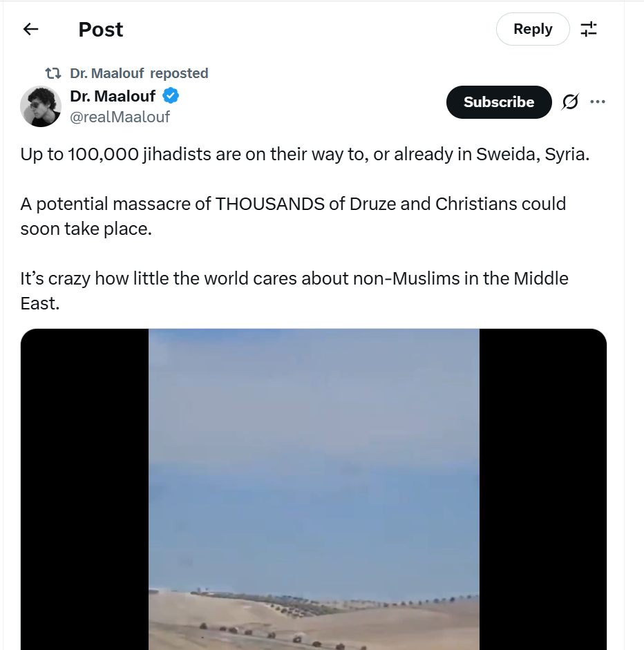Screen dimensions: 644x650
Task: Open Dr. Maalouf's profile avatar
Action: (41, 106)
